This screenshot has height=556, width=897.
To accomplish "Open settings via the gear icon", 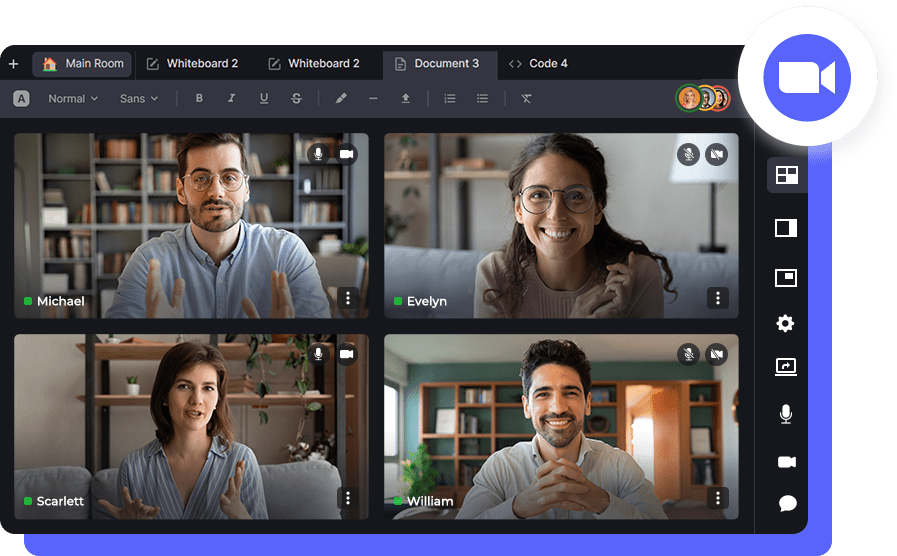I will [x=786, y=323].
